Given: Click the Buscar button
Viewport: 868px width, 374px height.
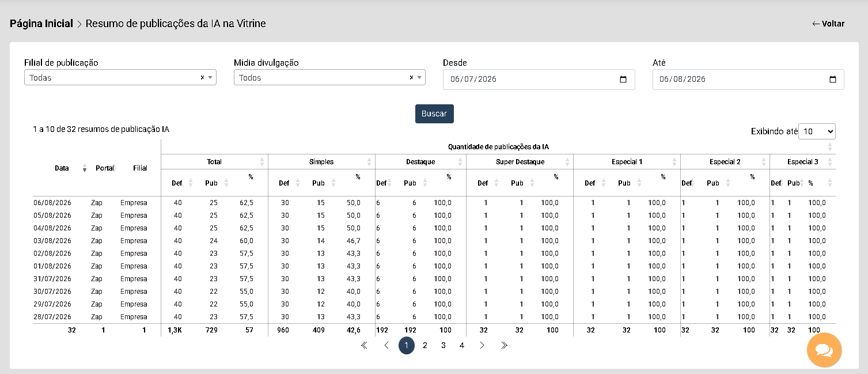Looking at the screenshot, I should coord(434,114).
